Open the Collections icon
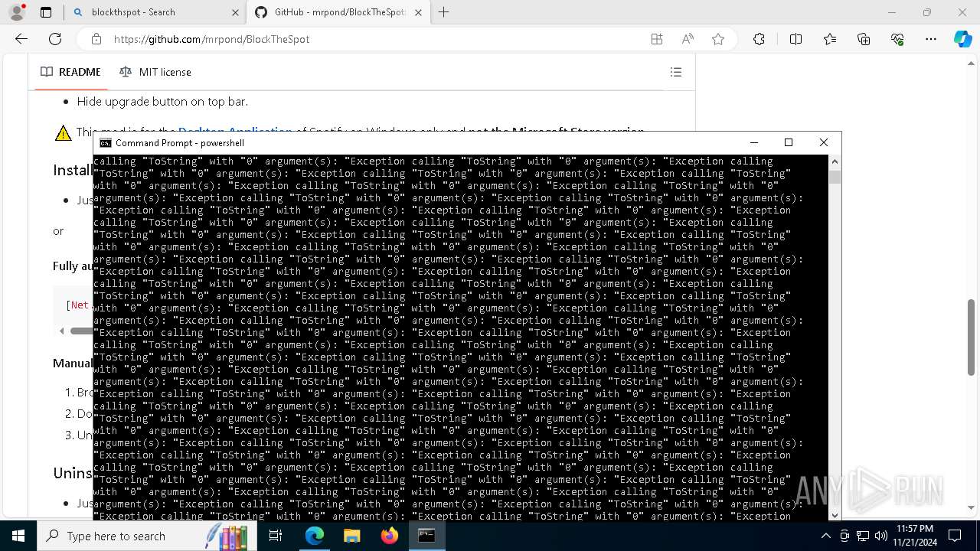 pos(864,39)
